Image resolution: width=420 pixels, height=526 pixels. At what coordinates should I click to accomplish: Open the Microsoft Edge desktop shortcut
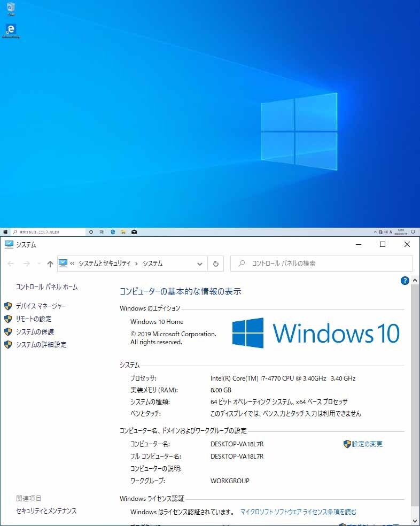coord(11,31)
